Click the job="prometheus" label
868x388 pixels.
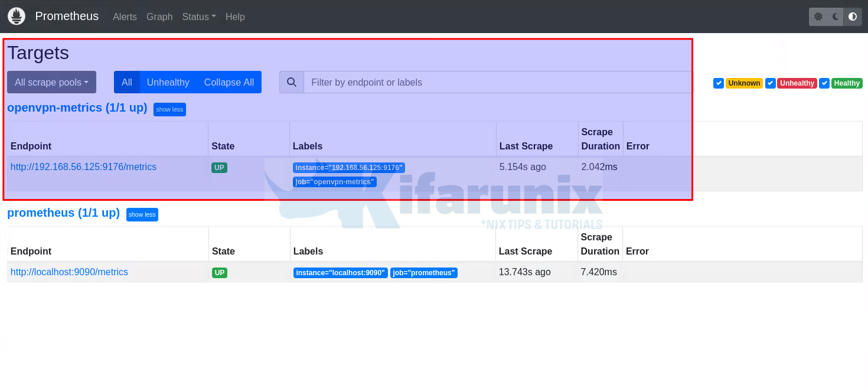(x=424, y=273)
